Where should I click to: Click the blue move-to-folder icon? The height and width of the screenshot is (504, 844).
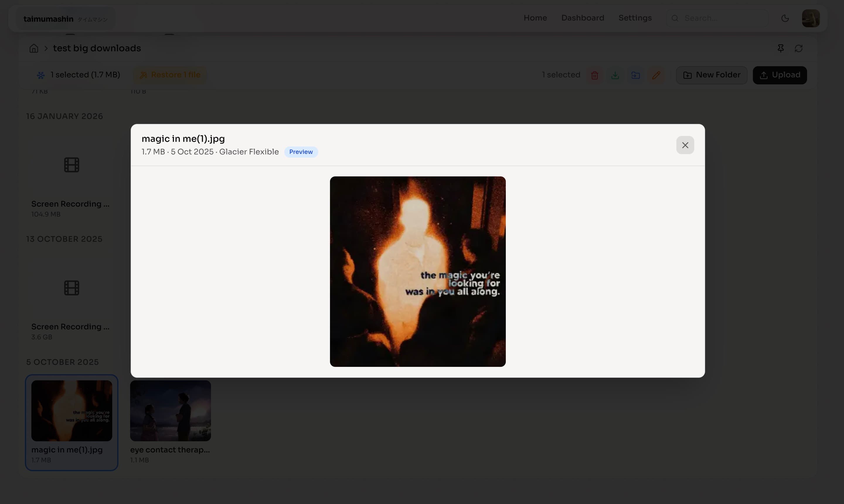(635, 75)
